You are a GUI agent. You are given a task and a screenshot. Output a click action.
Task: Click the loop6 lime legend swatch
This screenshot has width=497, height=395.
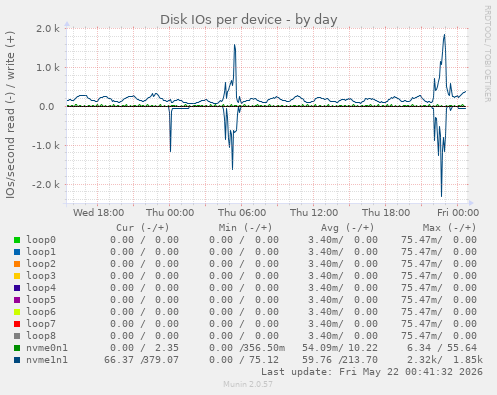[x=17, y=312]
